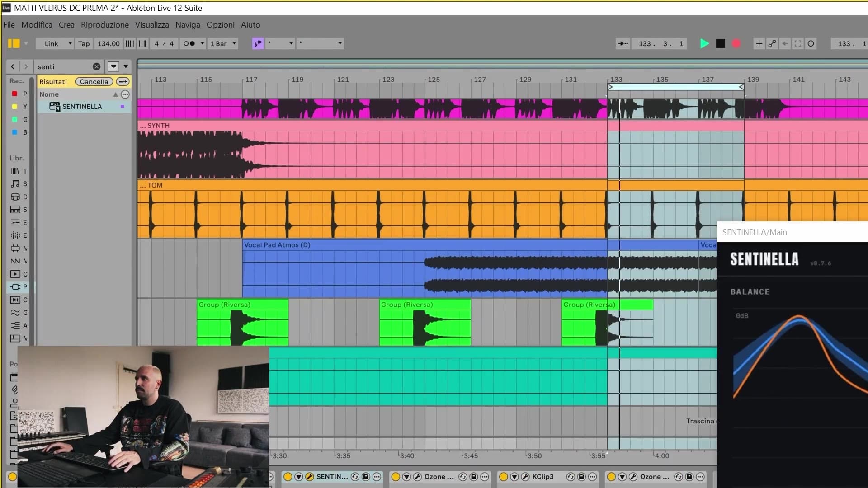Click the add label button beside Cancella

pos(123,81)
